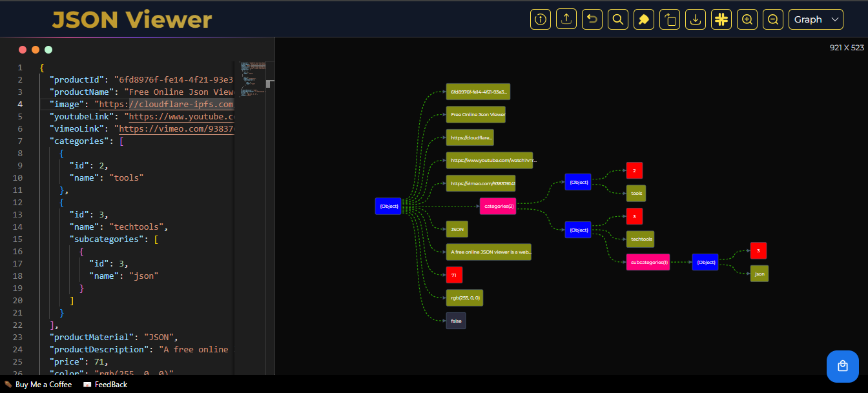Image resolution: width=868 pixels, height=393 pixels.
Task: Click the undo arrow icon
Action: (x=592, y=19)
